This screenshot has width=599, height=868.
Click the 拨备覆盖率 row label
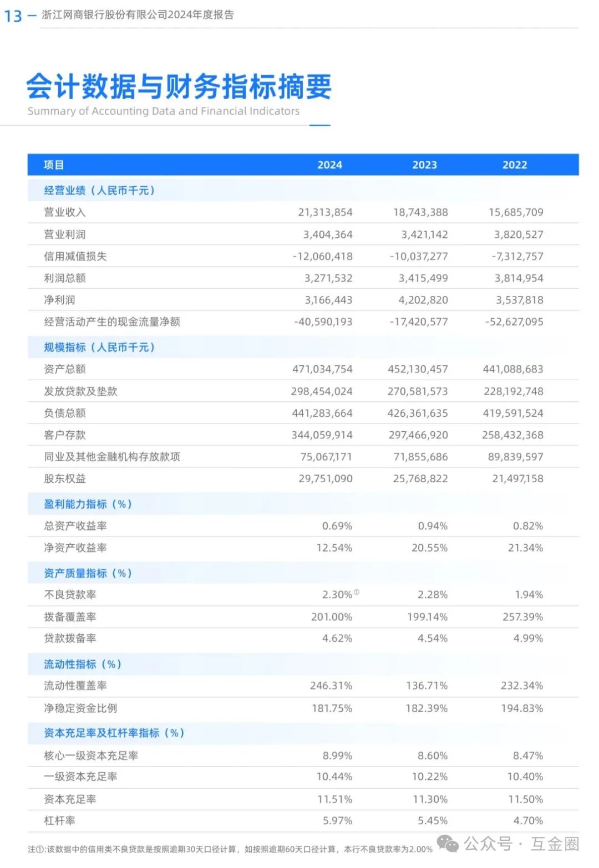pyautogui.click(x=70, y=617)
